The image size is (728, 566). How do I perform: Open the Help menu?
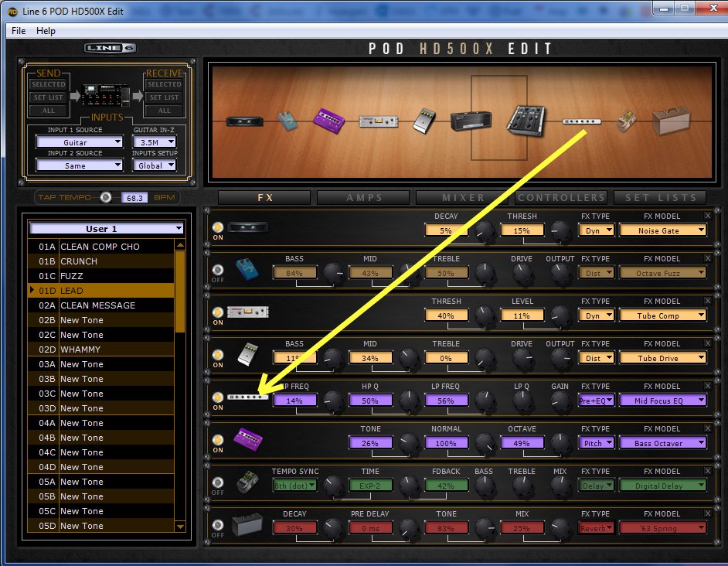(46, 31)
